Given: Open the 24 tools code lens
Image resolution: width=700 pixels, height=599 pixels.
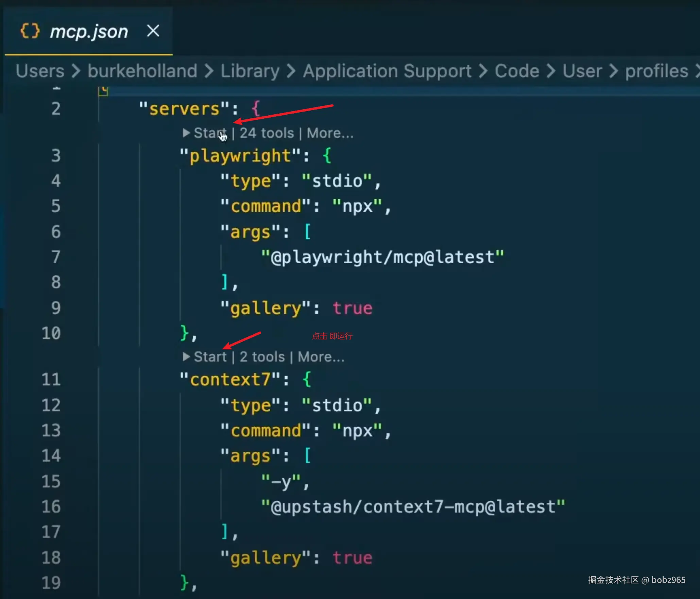Looking at the screenshot, I should 267,133.
